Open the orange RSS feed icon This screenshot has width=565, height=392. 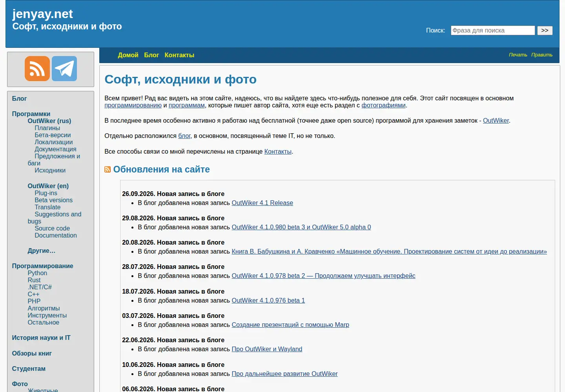pos(37,69)
